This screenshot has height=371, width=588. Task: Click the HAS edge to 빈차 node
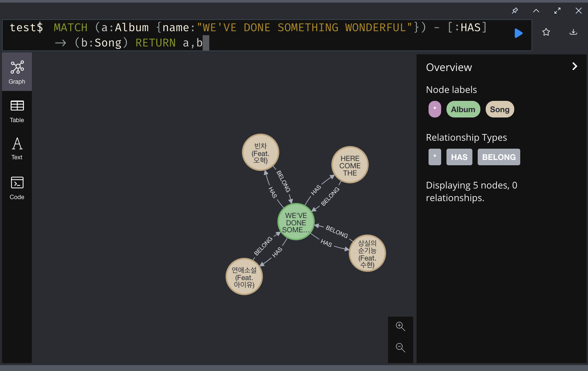[273, 192]
